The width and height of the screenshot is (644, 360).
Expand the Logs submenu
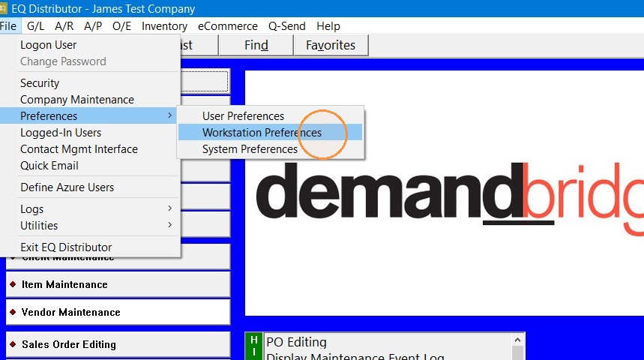coord(91,208)
